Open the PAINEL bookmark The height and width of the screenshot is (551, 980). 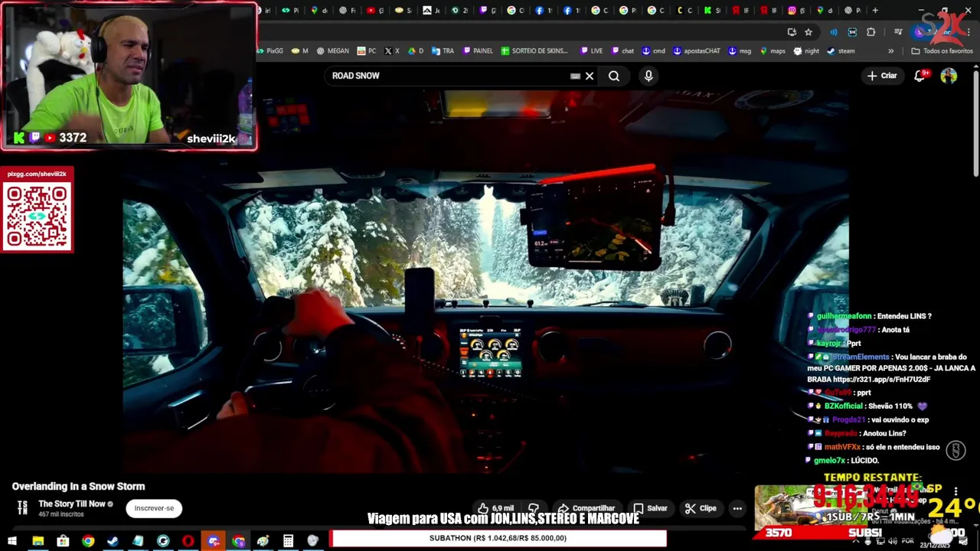[x=478, y=51]
